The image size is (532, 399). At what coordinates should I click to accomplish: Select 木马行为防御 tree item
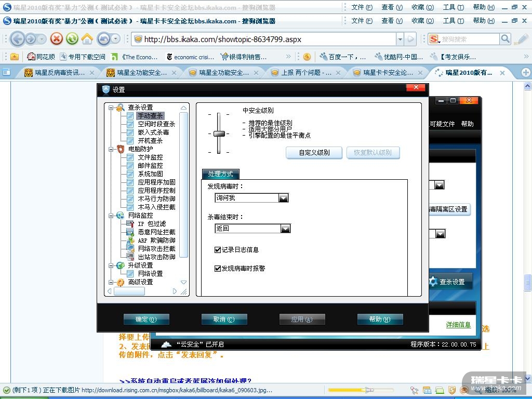tap(156, 198)
